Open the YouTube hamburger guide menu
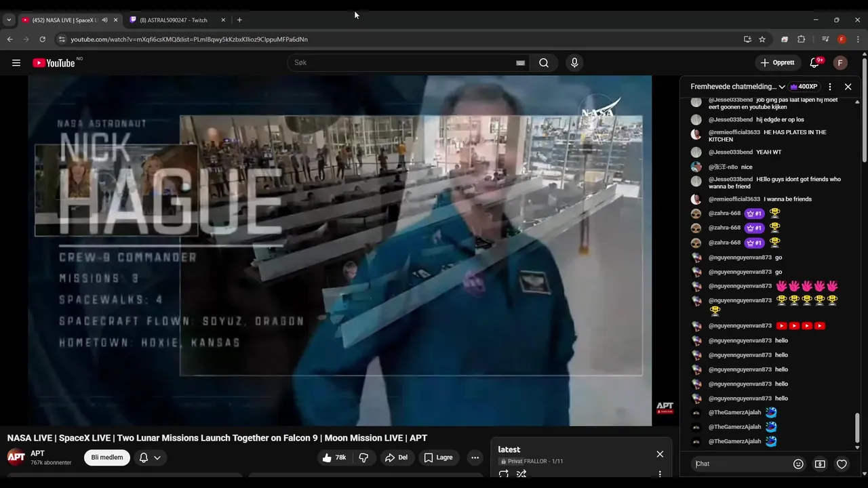This screenshot has height=488, width=868. [x=16, y=63]
